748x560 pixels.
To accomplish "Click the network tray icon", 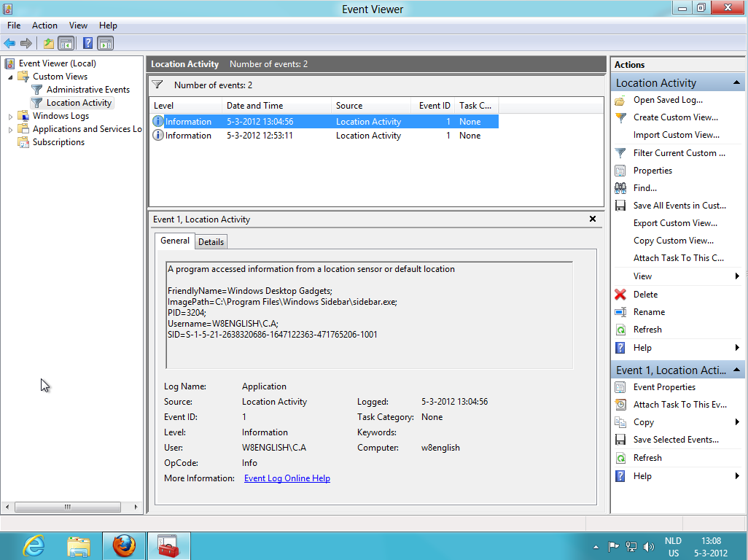I will pos(631,547).
